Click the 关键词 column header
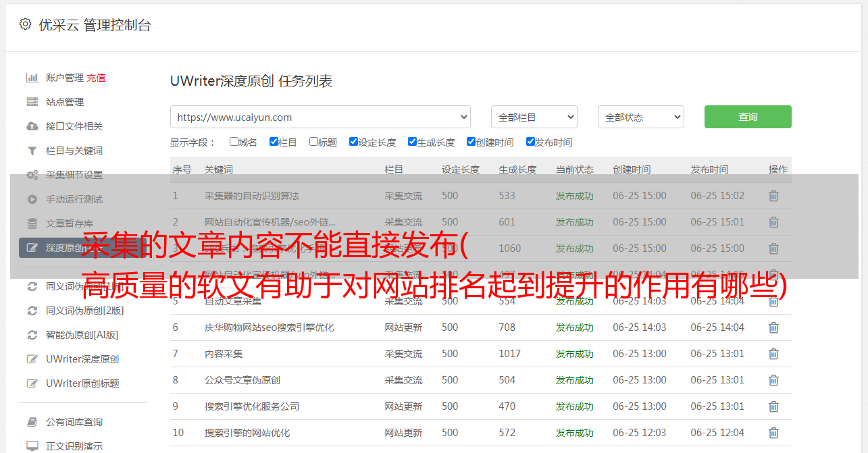 pos(219,169)
